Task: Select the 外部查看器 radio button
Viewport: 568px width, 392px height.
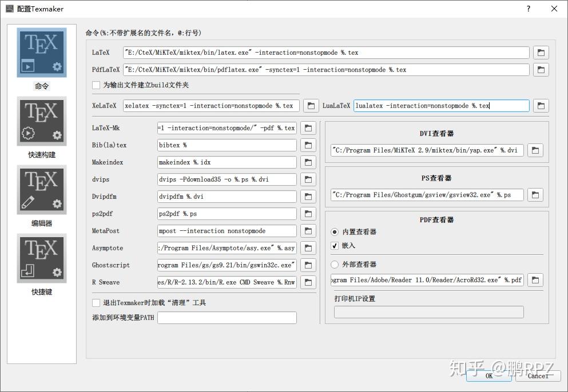Action: 335,265
